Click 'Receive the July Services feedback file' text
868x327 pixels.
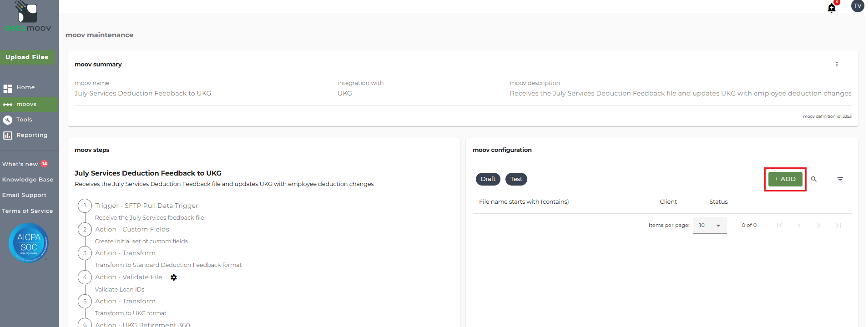[149, 218]
